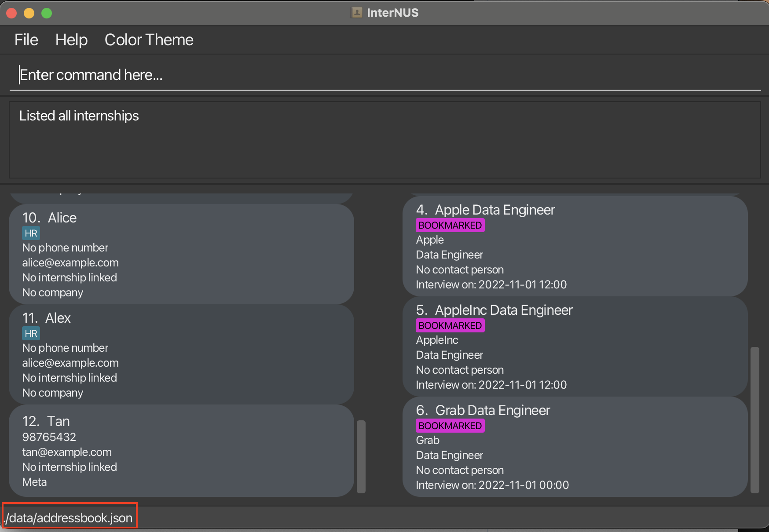Click the InterNUS window title icon
The height and width of the screenshot is (532, 769).
pos(357,12)
